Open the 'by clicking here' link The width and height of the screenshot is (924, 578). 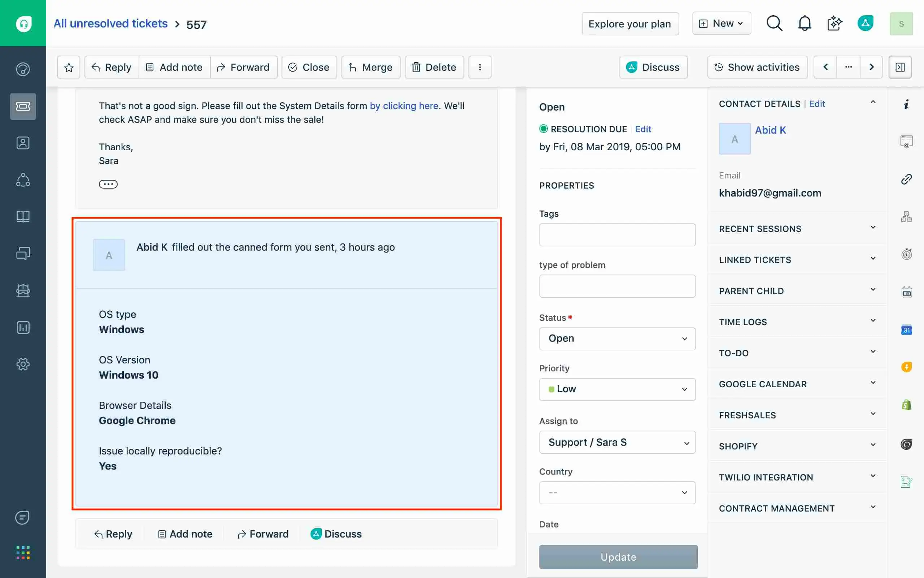click(x=404, y=106)
